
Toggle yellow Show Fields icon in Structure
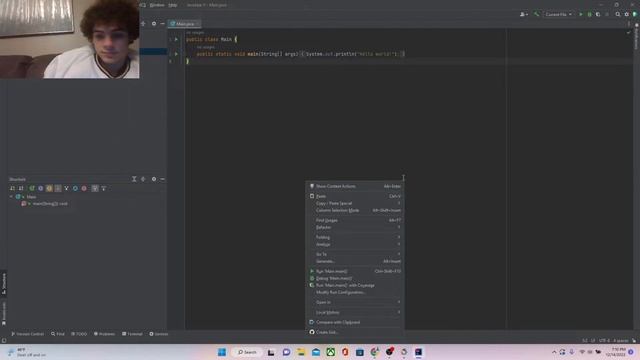[49, 188]
